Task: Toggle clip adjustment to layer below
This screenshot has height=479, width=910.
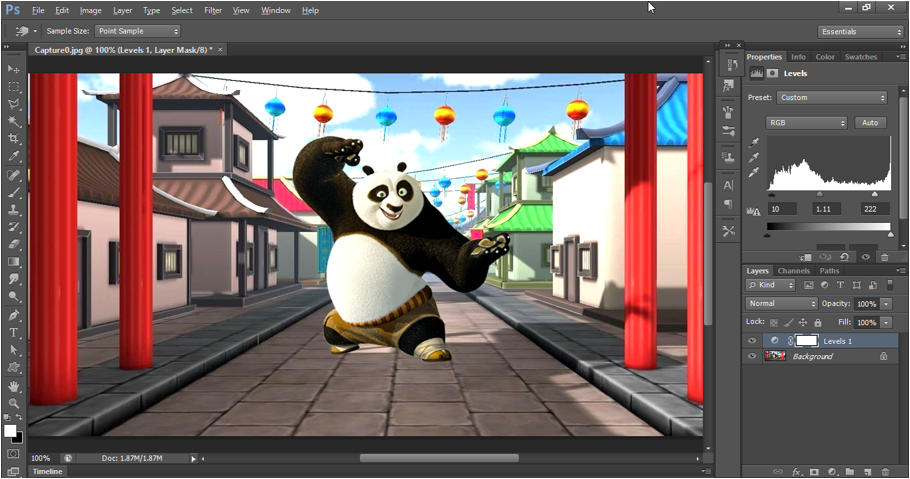Action: point(805,257)
